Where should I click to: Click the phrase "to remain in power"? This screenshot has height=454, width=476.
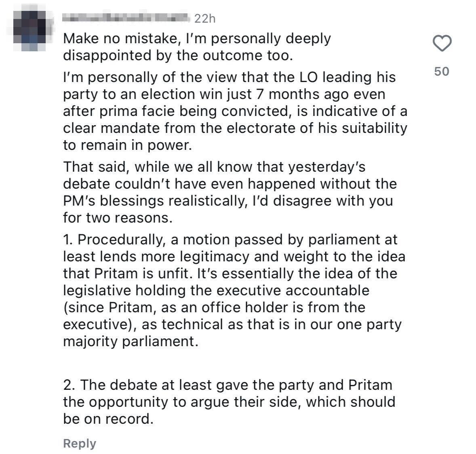tap(127, 145)
